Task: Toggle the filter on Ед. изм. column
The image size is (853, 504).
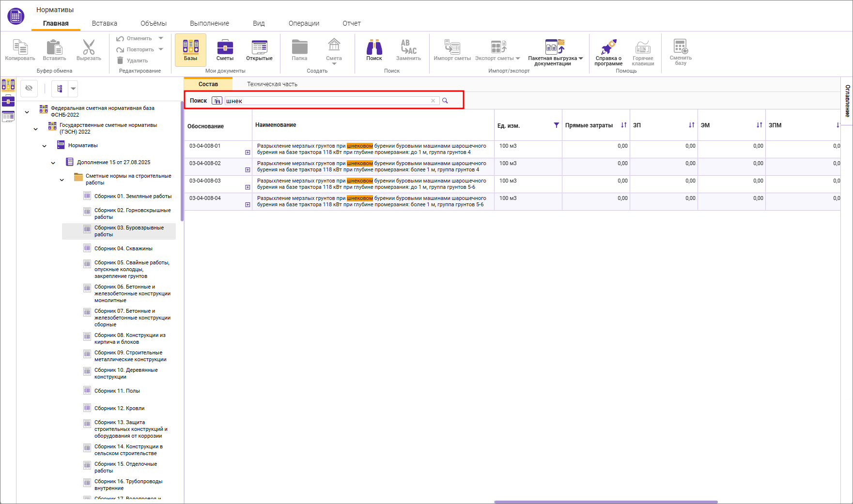Action: click(557, 125)
